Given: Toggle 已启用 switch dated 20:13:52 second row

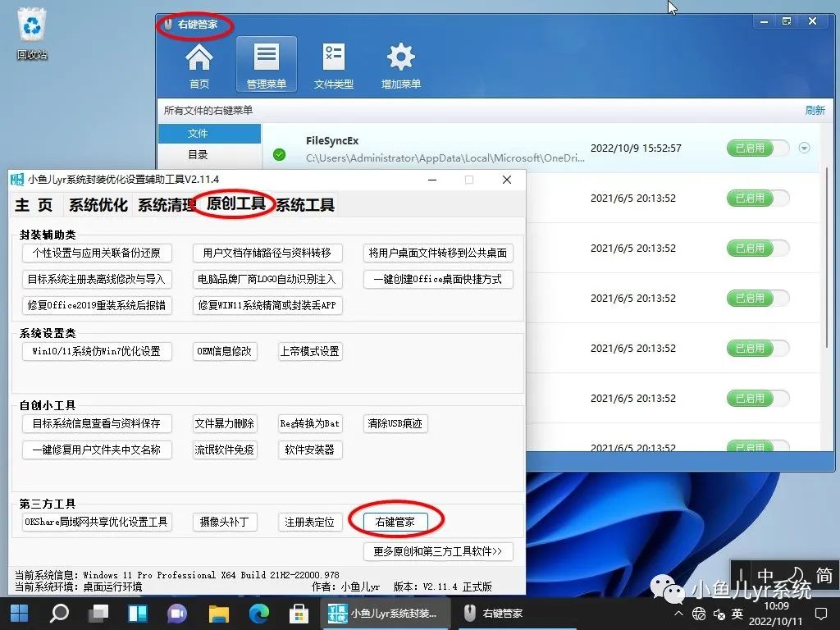Looking at the screenshot, I should (757, 199).
